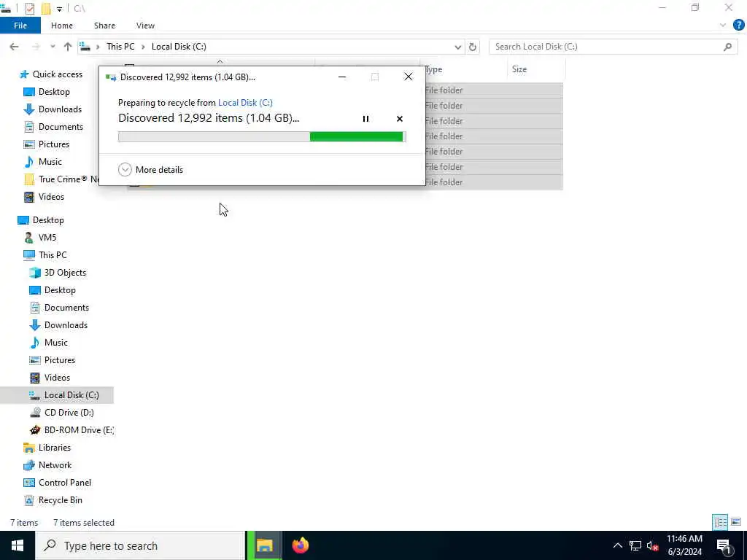
Task: Cancel the recycle operation with the small X
Action: pos(400,119)
